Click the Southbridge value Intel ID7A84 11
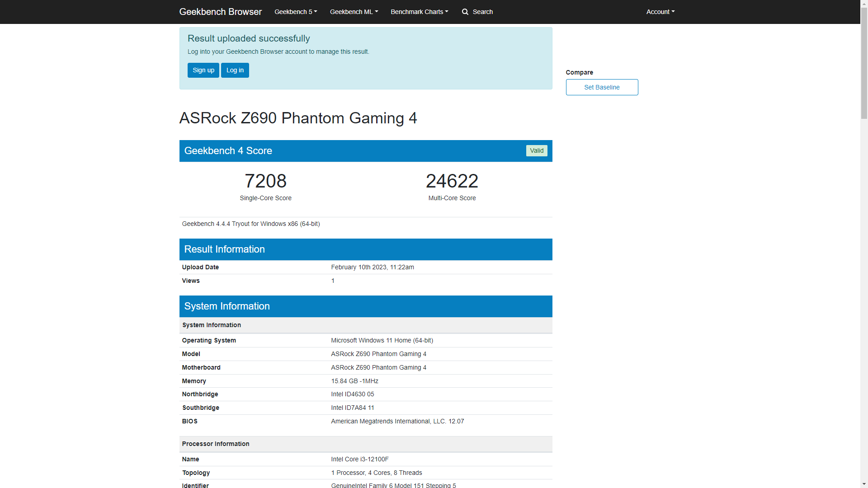This screenshot has width=868, height=488. pyautogui.click(x=353, y=408)
